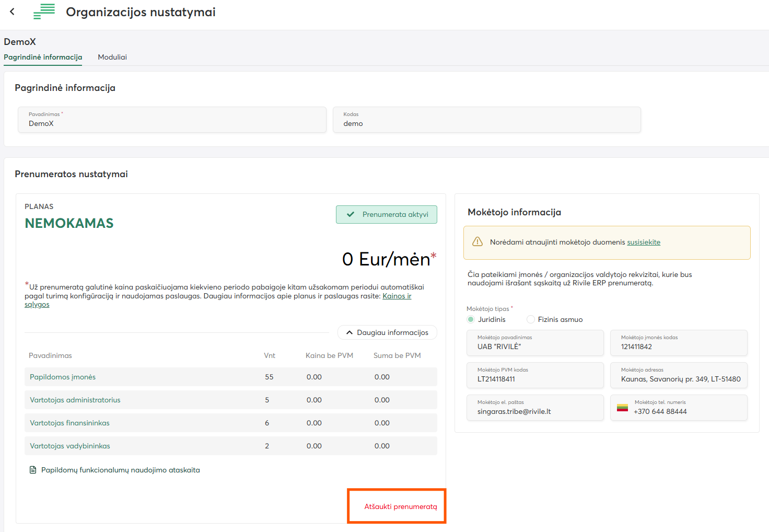
Task: Click the Mokėtojo PVM kodas field
Action: pyautogui.click(x=535, y=375)
